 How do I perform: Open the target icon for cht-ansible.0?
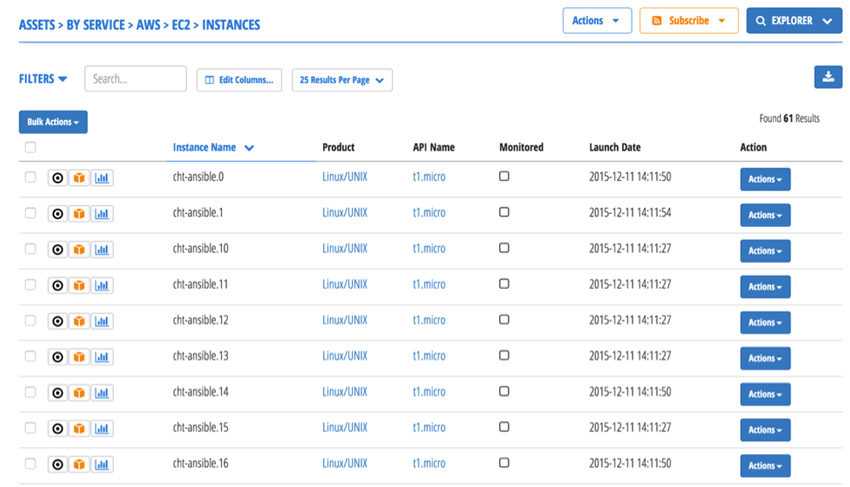click(x=57, y=178)
